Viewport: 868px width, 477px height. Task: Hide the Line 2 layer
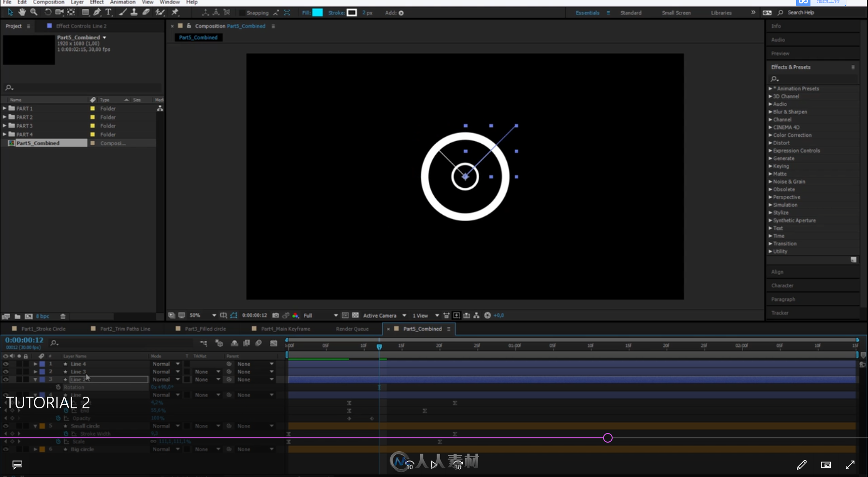point(6,379)
